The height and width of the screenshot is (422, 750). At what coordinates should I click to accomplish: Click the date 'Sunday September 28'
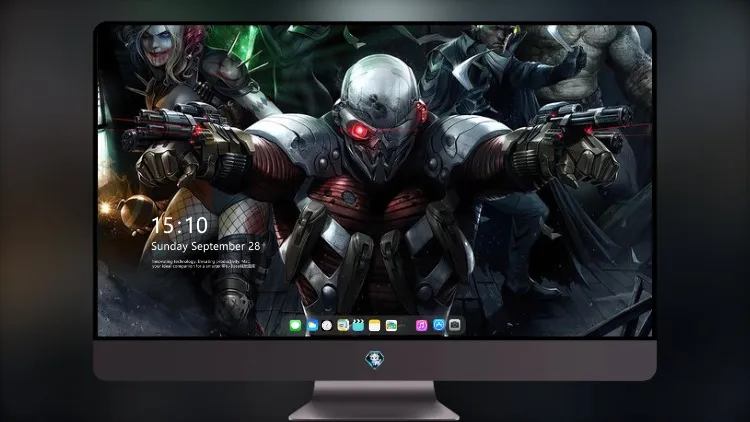[x=206, y=246]
